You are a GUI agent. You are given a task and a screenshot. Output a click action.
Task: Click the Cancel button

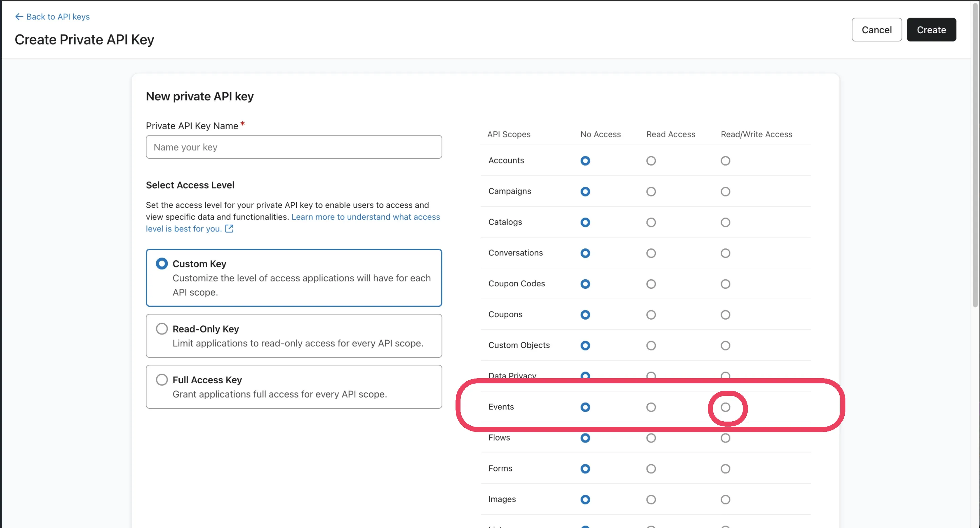point(877,29)
